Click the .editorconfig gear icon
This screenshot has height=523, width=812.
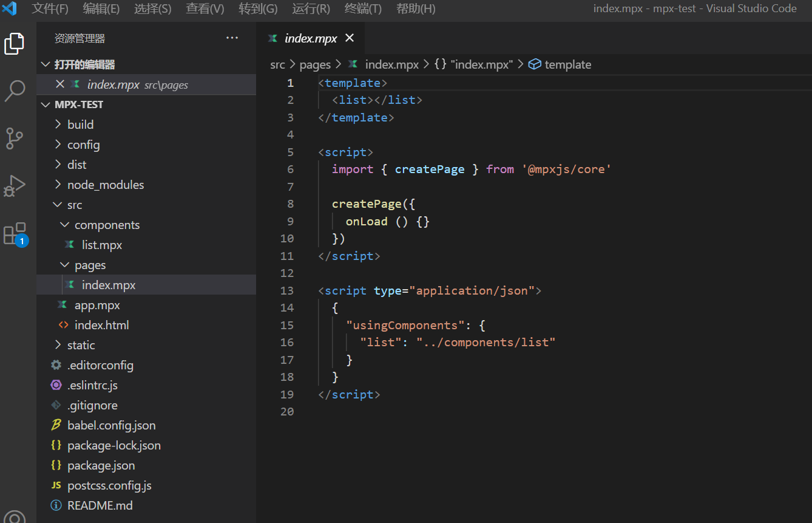pyautogui.click(x=56, y=365)
